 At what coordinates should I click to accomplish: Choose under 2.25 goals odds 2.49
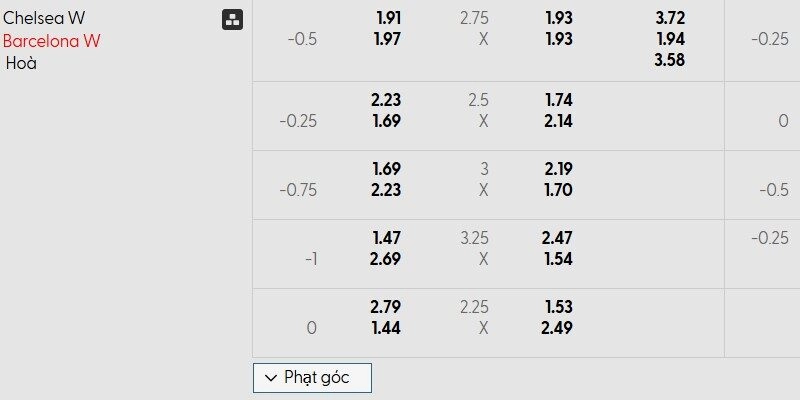pyautogui.click(x=558, y=328)
